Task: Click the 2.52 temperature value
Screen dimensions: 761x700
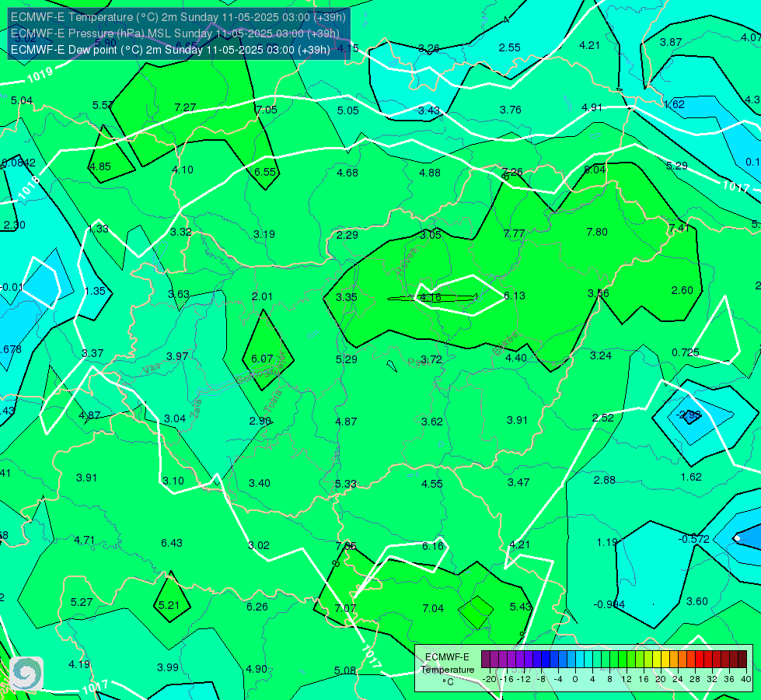Action: 602,418
